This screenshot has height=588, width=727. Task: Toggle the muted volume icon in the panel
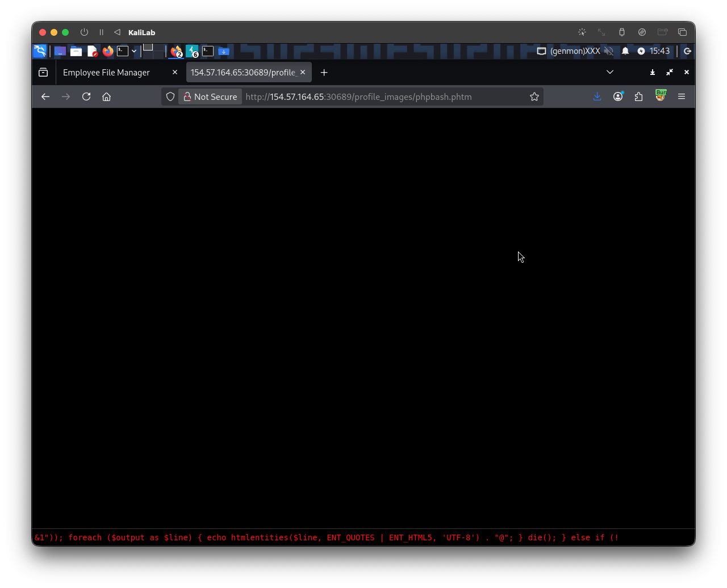[608, 51]
